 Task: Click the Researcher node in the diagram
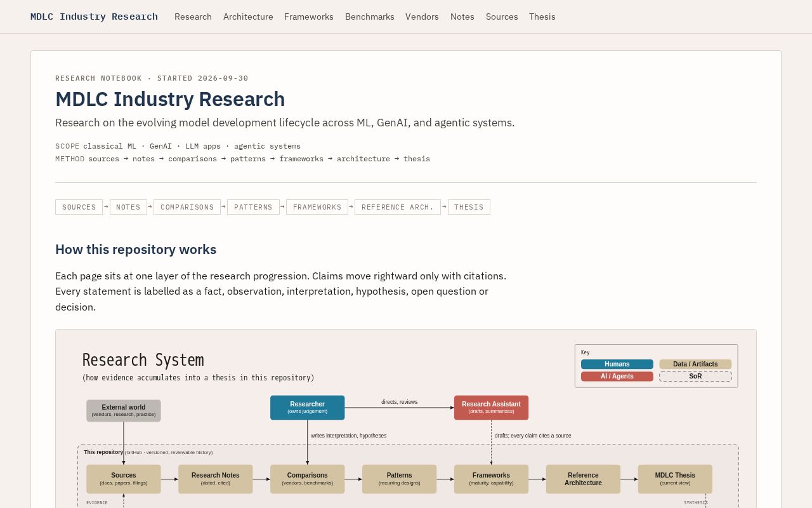point(308,408)
